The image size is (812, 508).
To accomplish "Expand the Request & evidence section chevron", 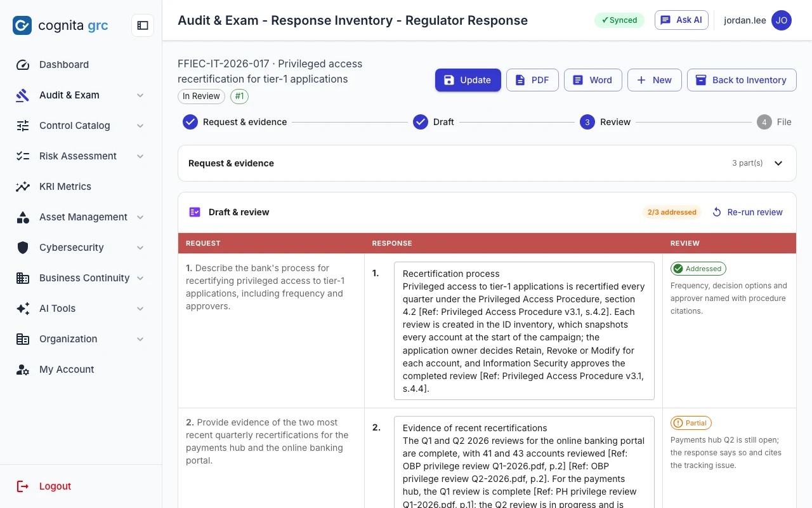I will point(778,163).
